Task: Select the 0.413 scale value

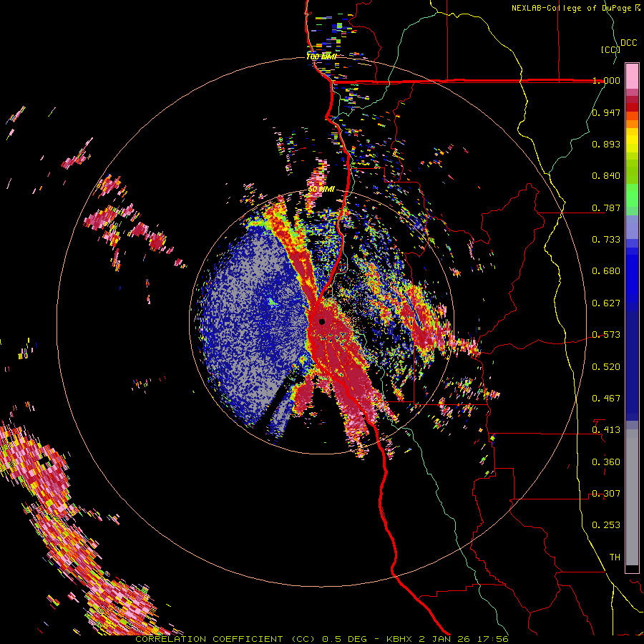Action: pyautogui.click(x=606, y=430)
